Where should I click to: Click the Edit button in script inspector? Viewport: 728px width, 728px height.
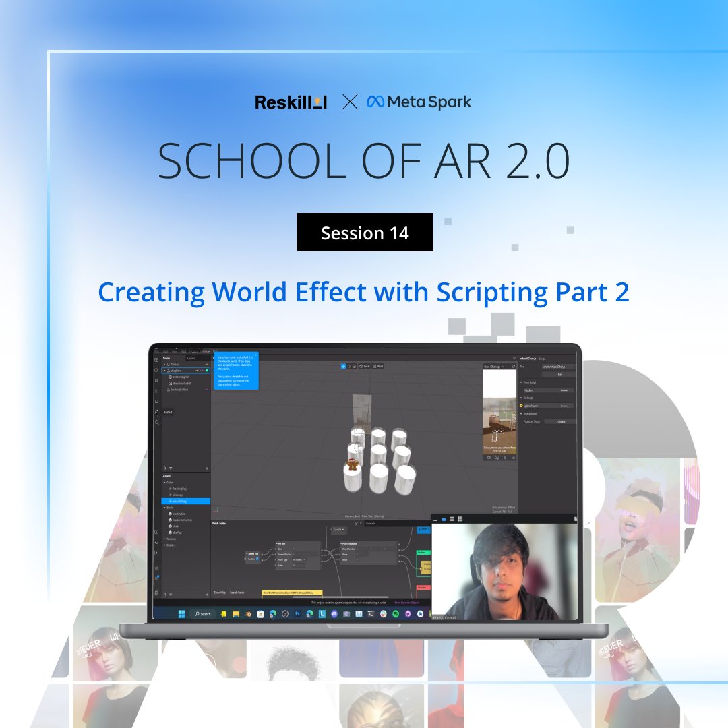[x=559, y=375]
